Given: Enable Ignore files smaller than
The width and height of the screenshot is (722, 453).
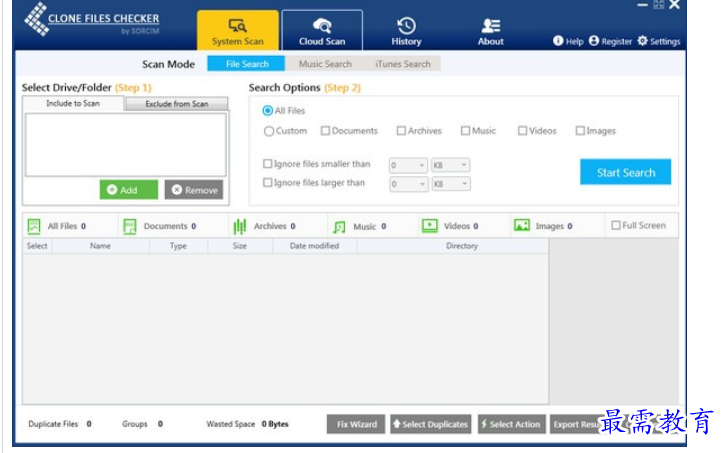Looking at the screenshot, I should 267,163.
